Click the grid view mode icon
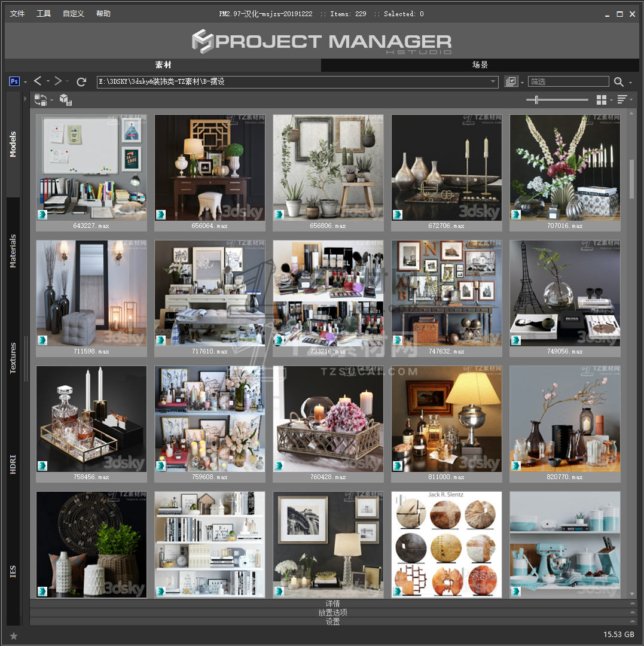Viewport: 644px width, 646px height. click(601, 99)
